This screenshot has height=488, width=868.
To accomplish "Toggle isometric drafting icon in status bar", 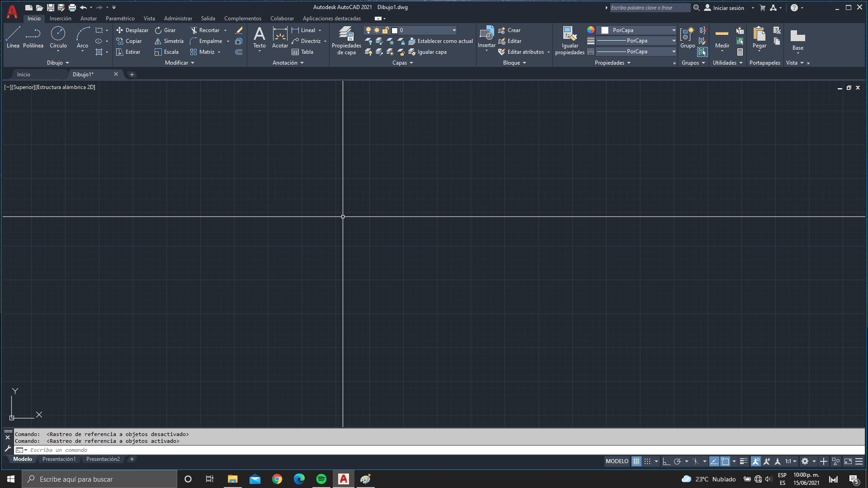I will pos(695,461).
